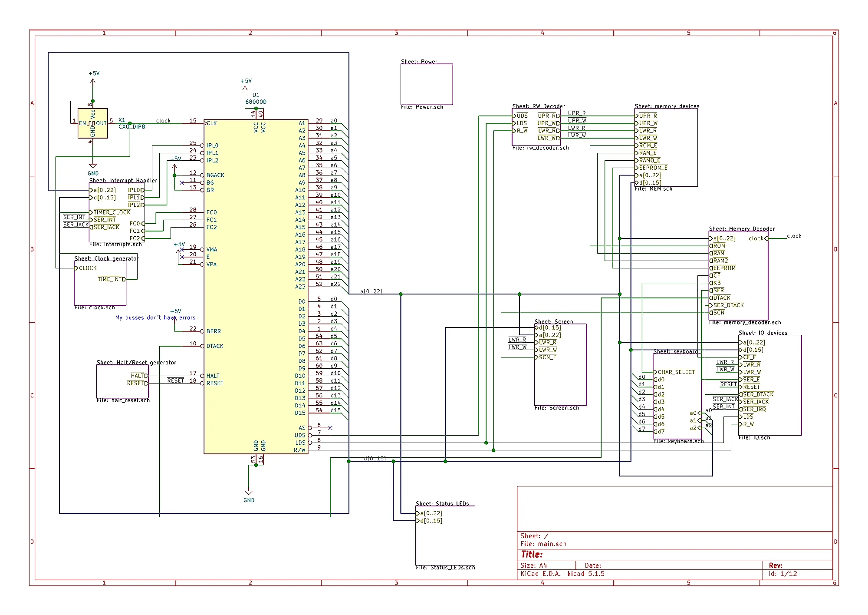Click the GND symbol below the 68000D
Screen dimensions: 868x615
pyautogui.click(x=249, y=493)
